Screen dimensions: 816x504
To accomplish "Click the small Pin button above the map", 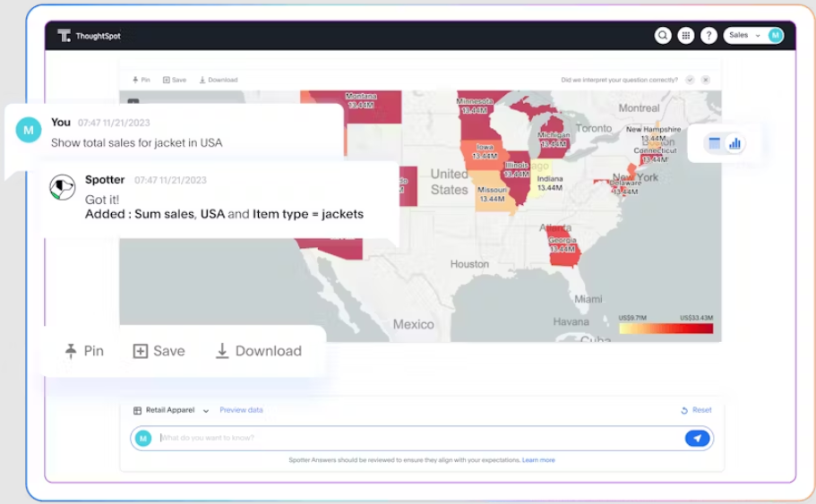I will pyautogui.click(x=141, y=80).
